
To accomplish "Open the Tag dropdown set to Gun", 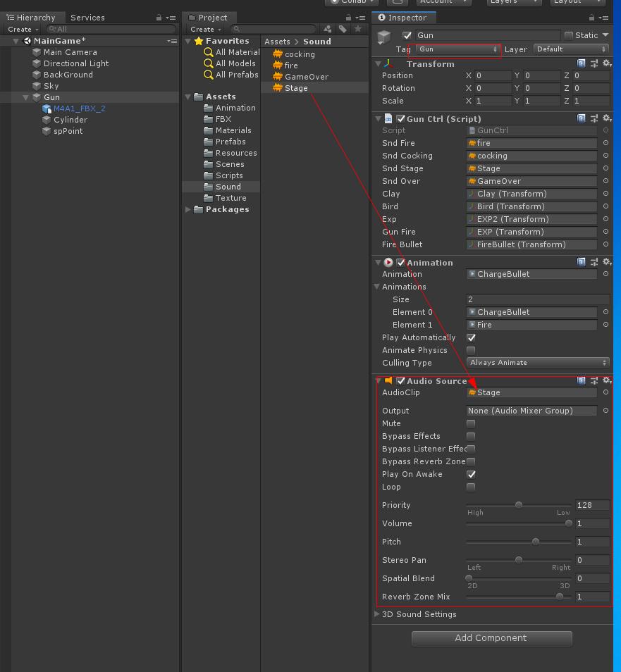I will (x=457, y=49).
